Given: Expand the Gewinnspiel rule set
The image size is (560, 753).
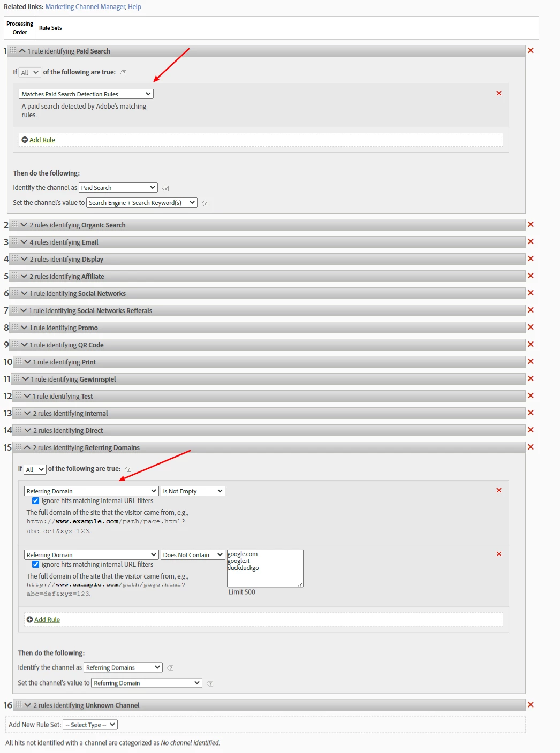Looking at the screenshot, I should (x=25, y=379).
